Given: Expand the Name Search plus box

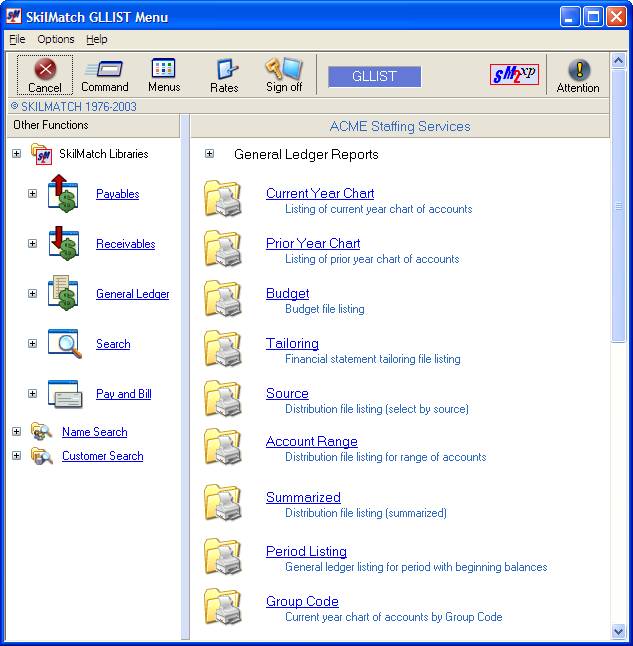Looking at the screenshot, I should [16, 431].
